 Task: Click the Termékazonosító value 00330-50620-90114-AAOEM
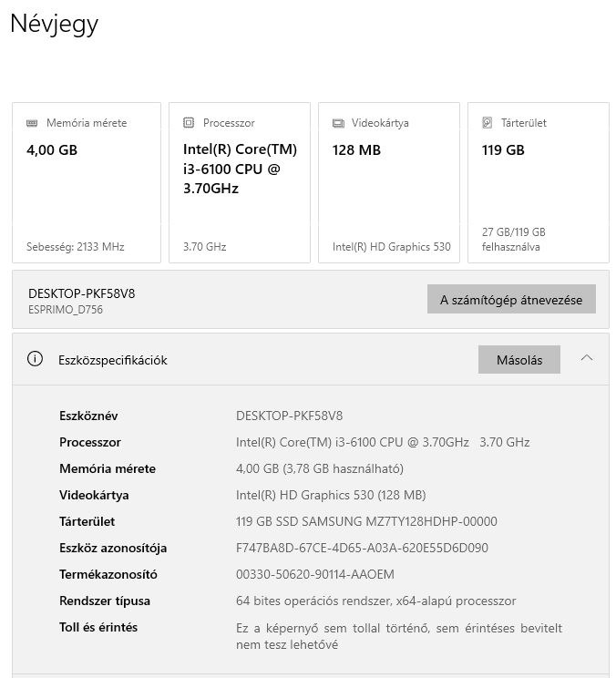click(x=314, y=574)
